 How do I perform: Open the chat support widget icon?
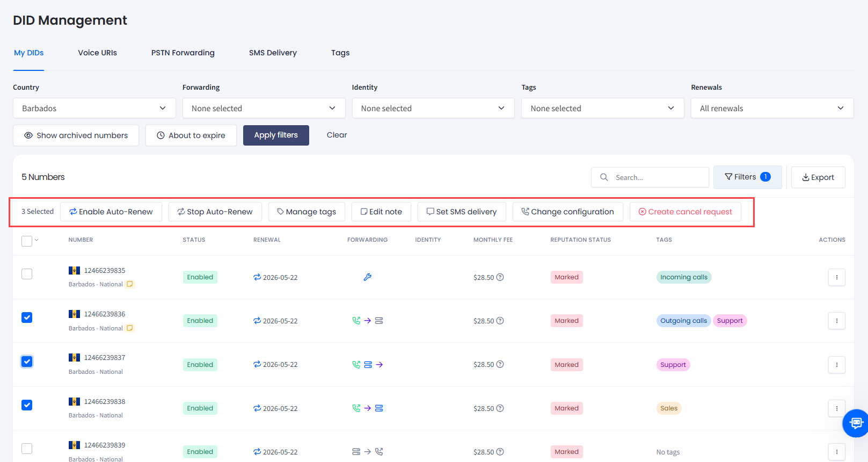[x=856, y=423]
